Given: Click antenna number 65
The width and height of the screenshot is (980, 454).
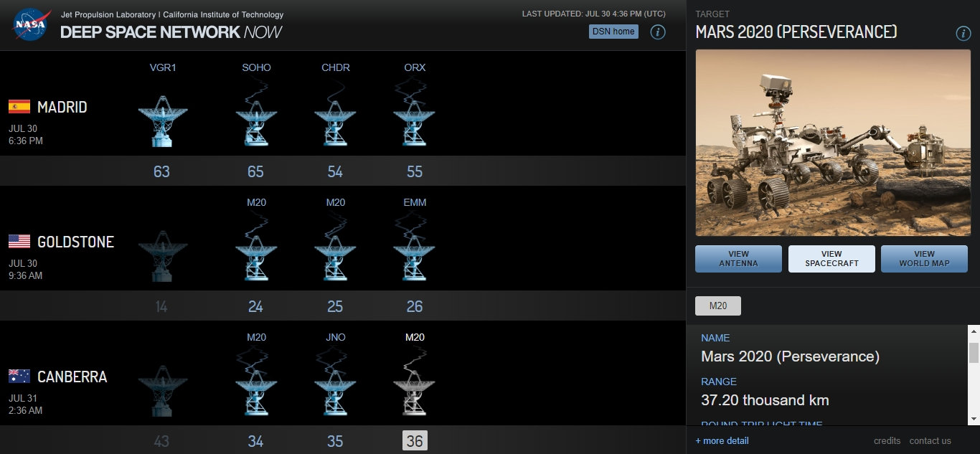Looking at the screenshot, I should [255, 171].
